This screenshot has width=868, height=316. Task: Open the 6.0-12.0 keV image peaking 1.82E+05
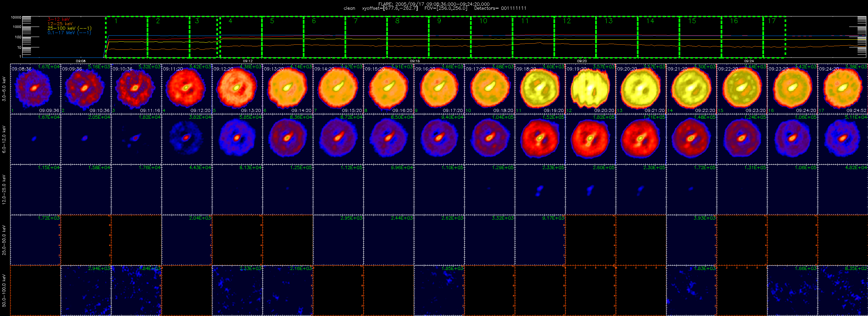click(x=591, y=139)
